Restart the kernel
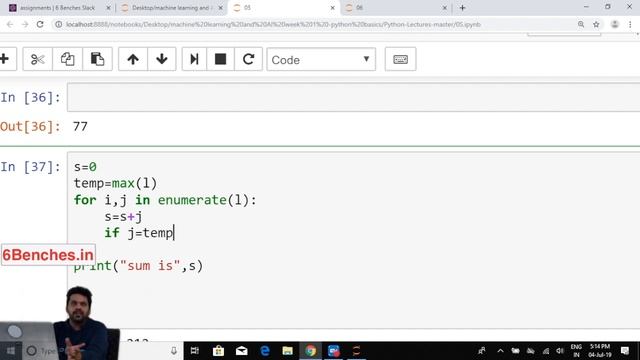 point(248,59)
